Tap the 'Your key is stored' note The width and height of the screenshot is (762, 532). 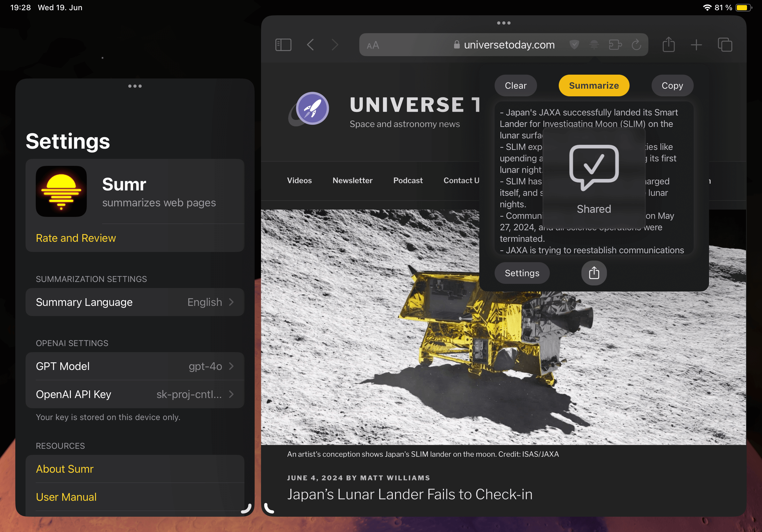108,417
